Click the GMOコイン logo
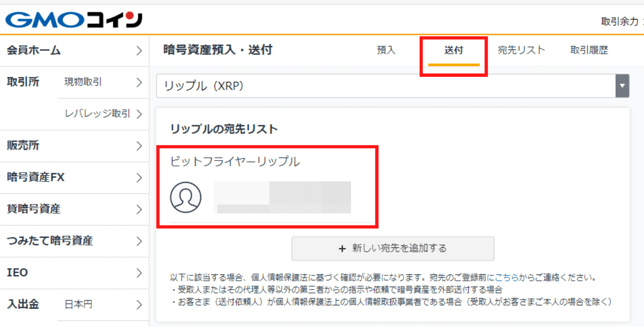The width and height of the screenshot is (644, 334). click(74, 20)
